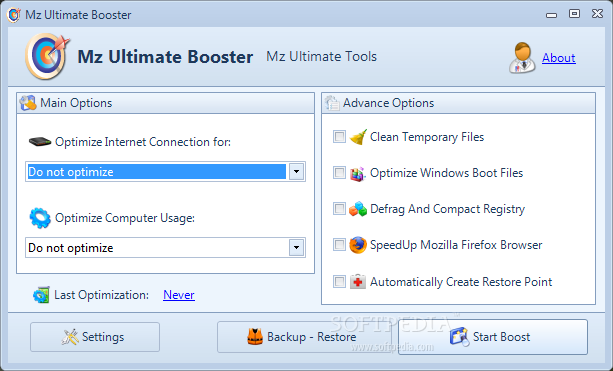This screenshot has height=371, width=613.
Task: Open Backup - Restore
Action: [x=304, y=337]
